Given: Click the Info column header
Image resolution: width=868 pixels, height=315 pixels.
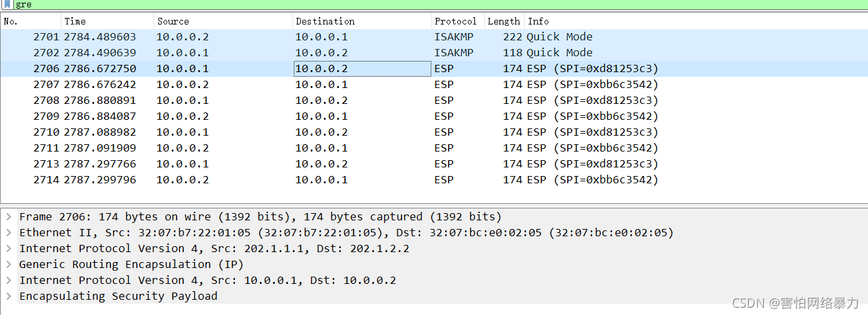Looking at the screenshot, I should 695,21.
